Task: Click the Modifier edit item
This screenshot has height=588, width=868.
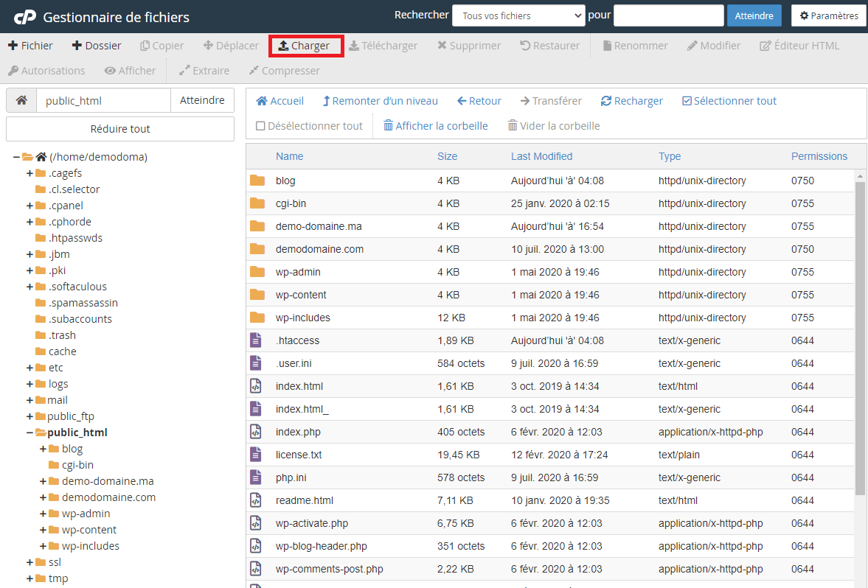Action: click(x=714, y=46)
